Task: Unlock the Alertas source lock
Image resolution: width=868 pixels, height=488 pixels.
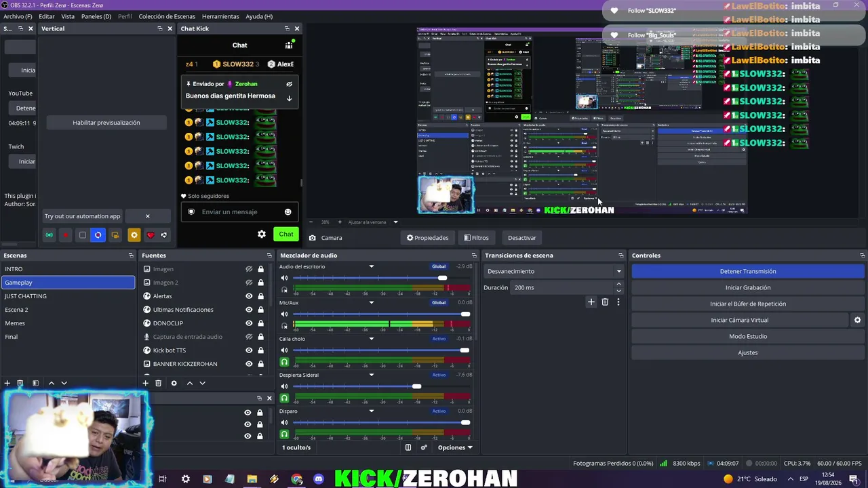Action: point(260,296)
